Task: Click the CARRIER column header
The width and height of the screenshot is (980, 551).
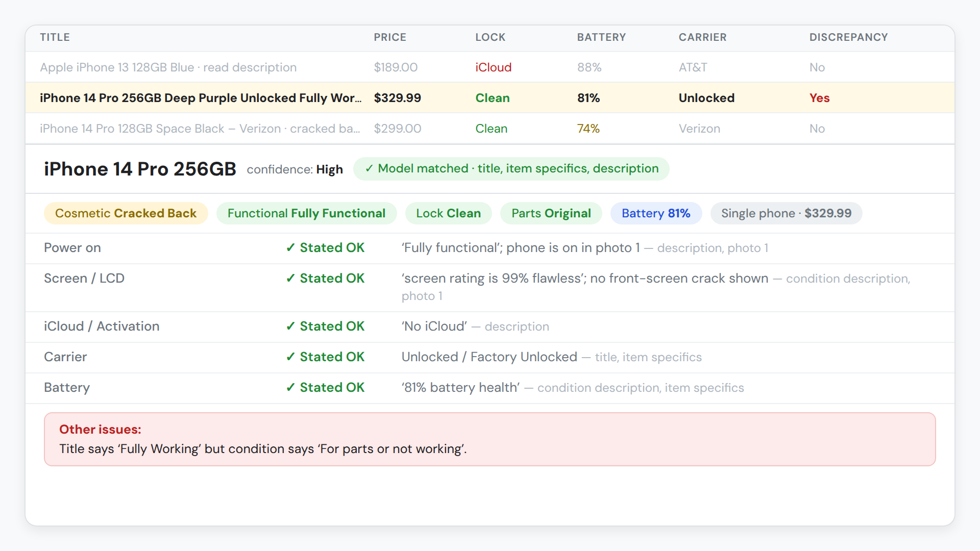Action: click(x=702, y=37)
